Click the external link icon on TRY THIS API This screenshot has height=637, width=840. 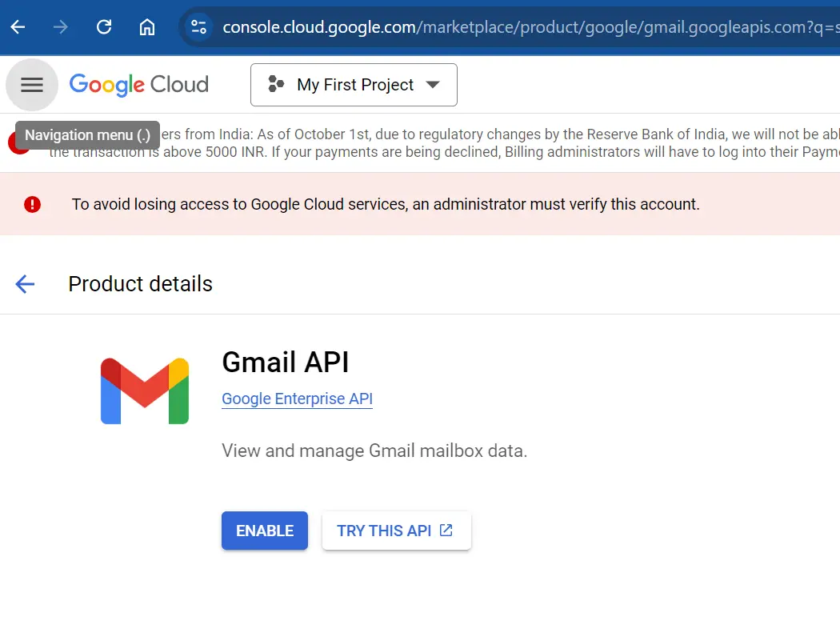click(446, 530)
